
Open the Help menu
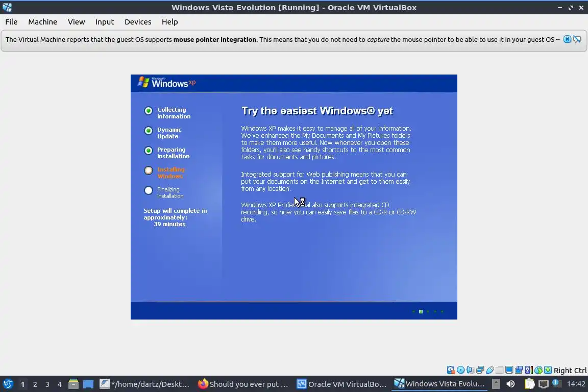coord(169,22)
